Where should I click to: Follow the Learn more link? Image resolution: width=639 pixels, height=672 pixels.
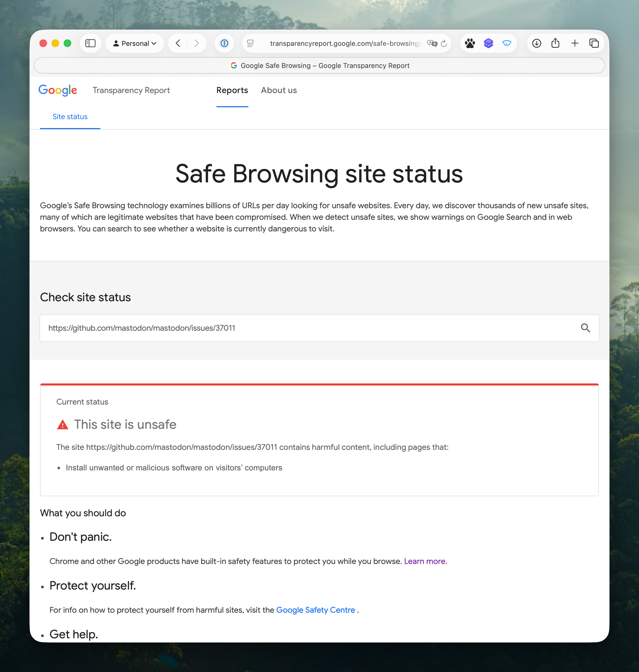[x=425, y=561]
